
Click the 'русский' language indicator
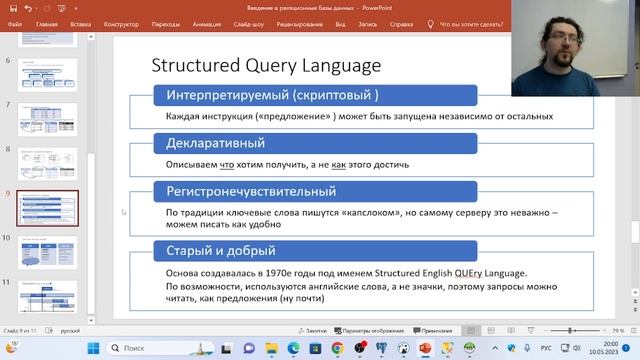click(70, 331)
